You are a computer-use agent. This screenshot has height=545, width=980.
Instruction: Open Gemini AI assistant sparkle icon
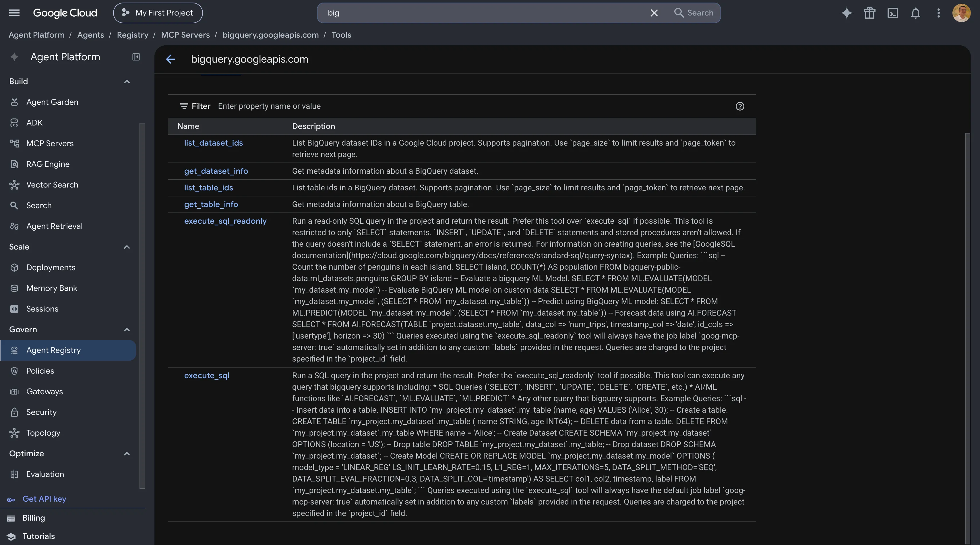click(847, 13)
